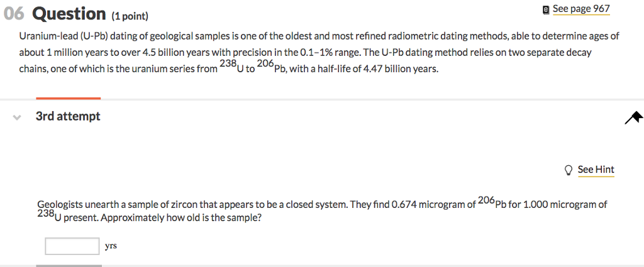Focus the answer field before yrs
The image size is (644, 267).
[72, 246]
